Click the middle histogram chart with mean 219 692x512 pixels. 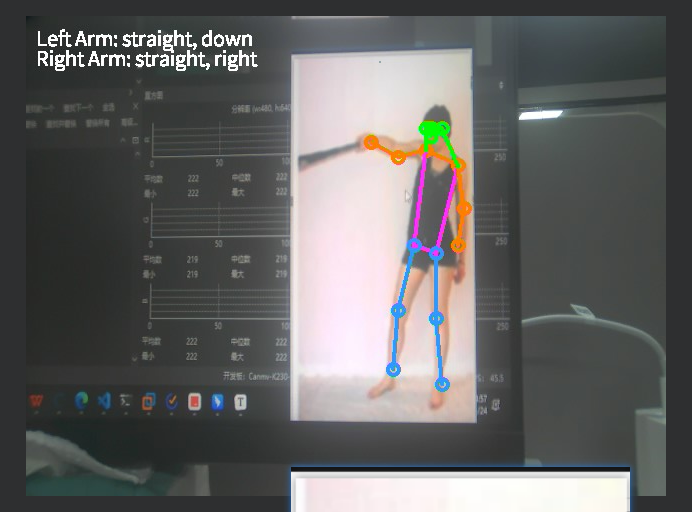220,222
